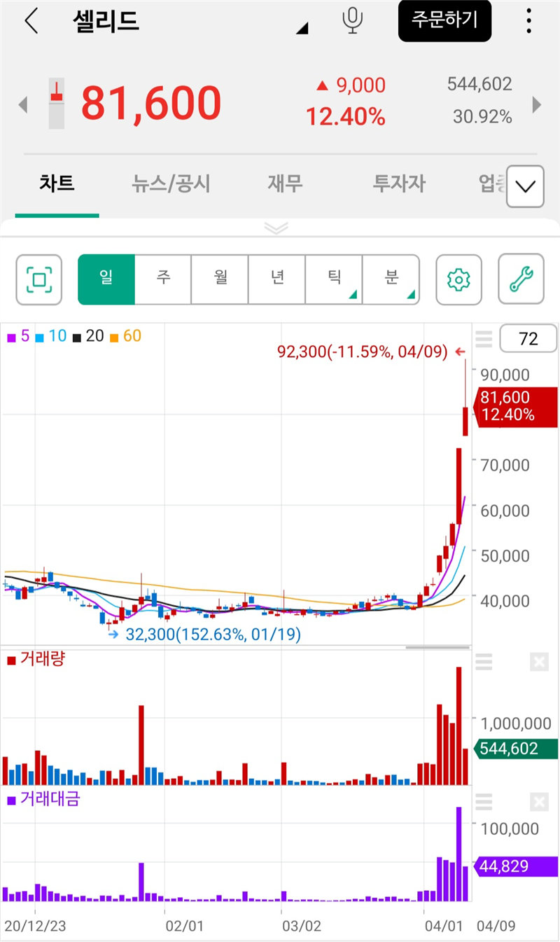Expand the tab list chevron button
The width and height of the screenshot is (560, 942).
[525, 186]
